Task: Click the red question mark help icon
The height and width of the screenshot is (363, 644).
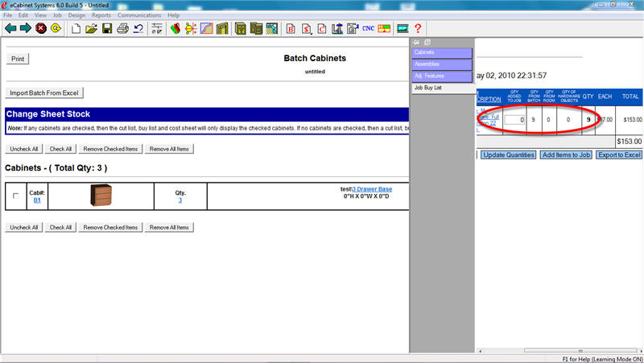Action: [418, 29]
